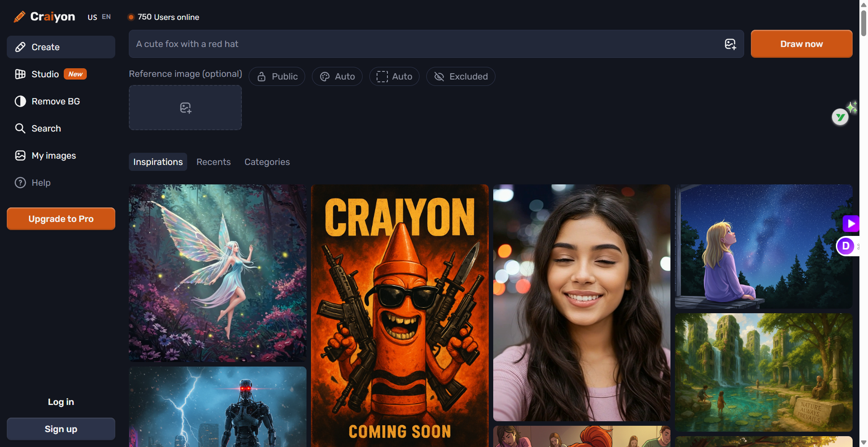868x447 pixels.
Task: Open the EN language selector
Action: pos(106,17)
